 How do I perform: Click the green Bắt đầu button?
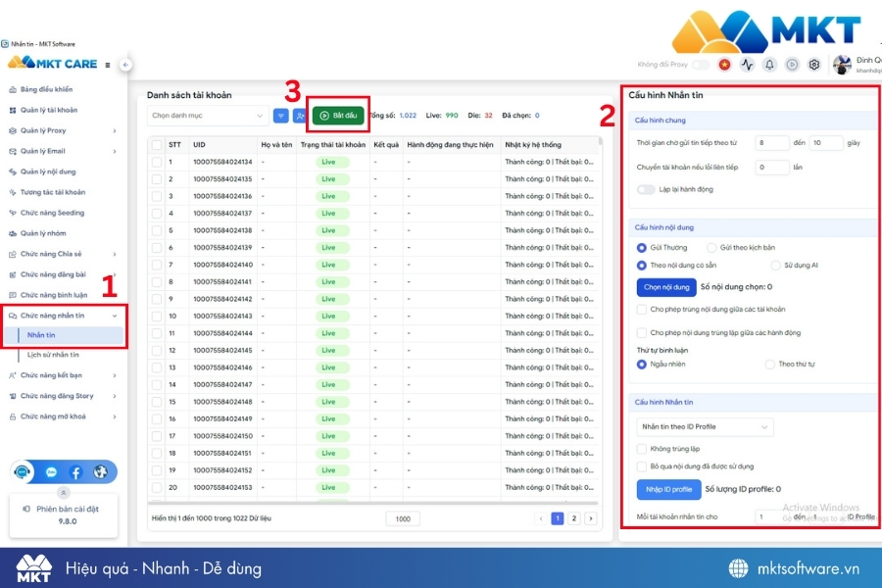338,116
